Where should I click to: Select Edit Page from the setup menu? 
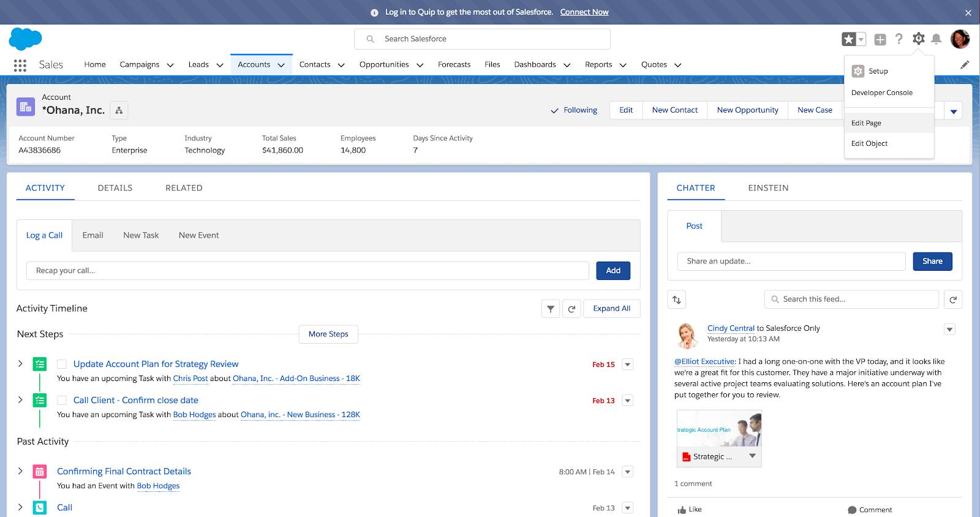pos(889,123)
